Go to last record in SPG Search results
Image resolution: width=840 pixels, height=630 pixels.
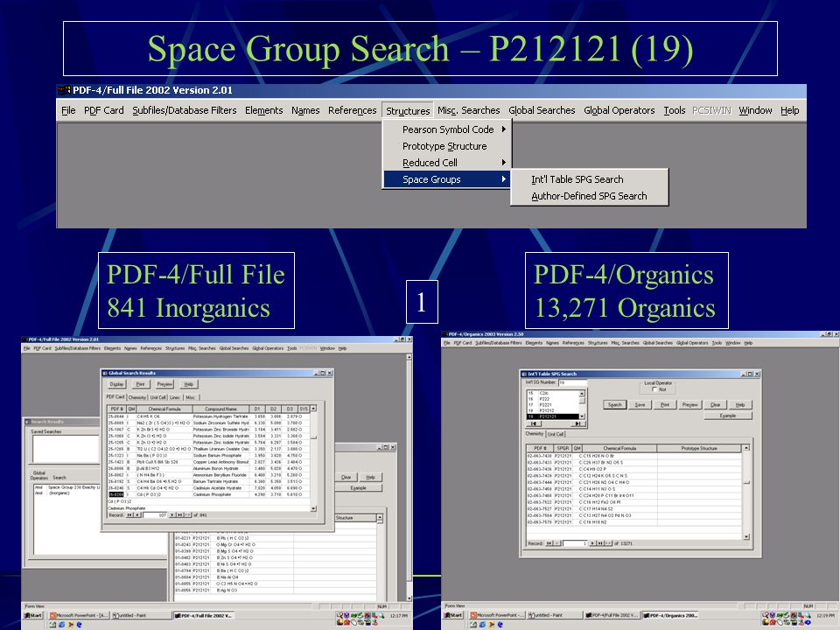point(600,543)
